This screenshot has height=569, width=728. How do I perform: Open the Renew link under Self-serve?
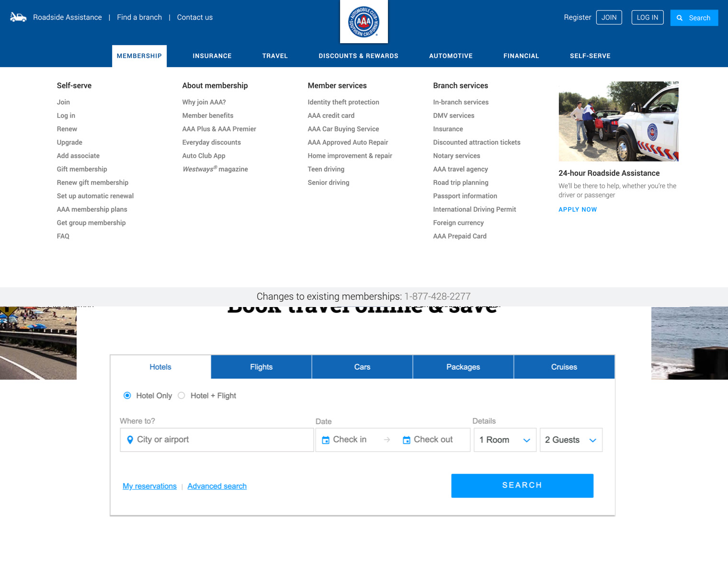(67, 129)
